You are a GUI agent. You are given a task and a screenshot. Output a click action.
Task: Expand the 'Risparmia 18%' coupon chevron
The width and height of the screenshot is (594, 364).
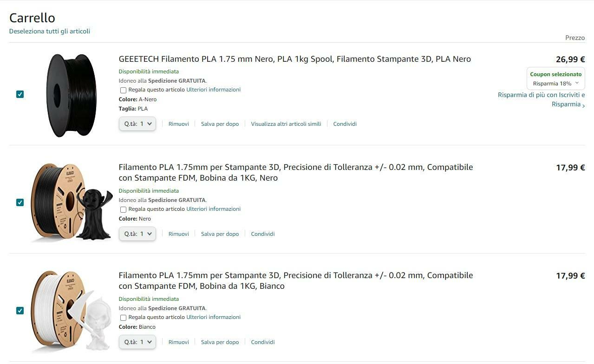point(577,83)
